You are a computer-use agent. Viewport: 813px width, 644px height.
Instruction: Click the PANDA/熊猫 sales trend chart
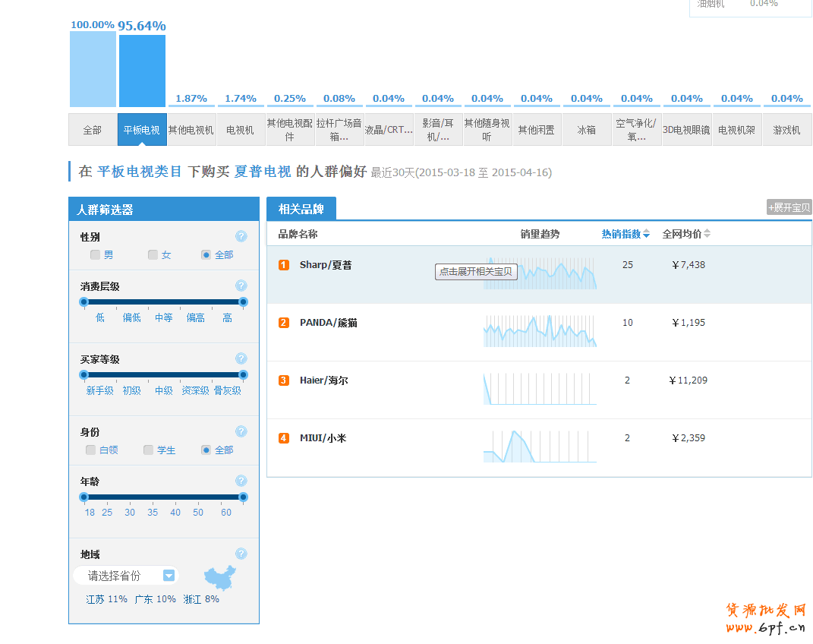pyautogui.click(x=540, y=331)
